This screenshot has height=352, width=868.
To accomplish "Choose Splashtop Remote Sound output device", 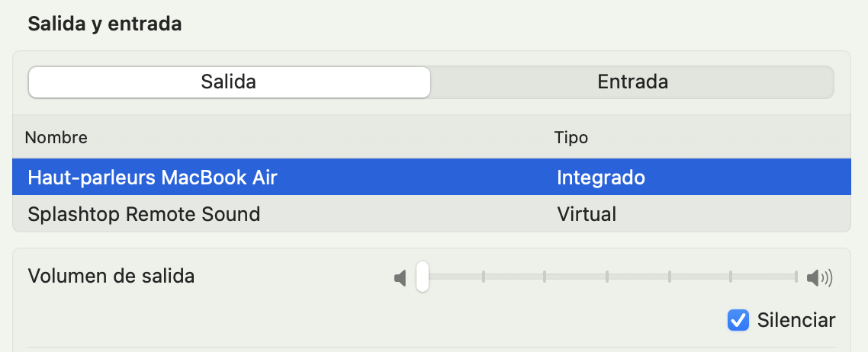I will (x=431, y=214).
